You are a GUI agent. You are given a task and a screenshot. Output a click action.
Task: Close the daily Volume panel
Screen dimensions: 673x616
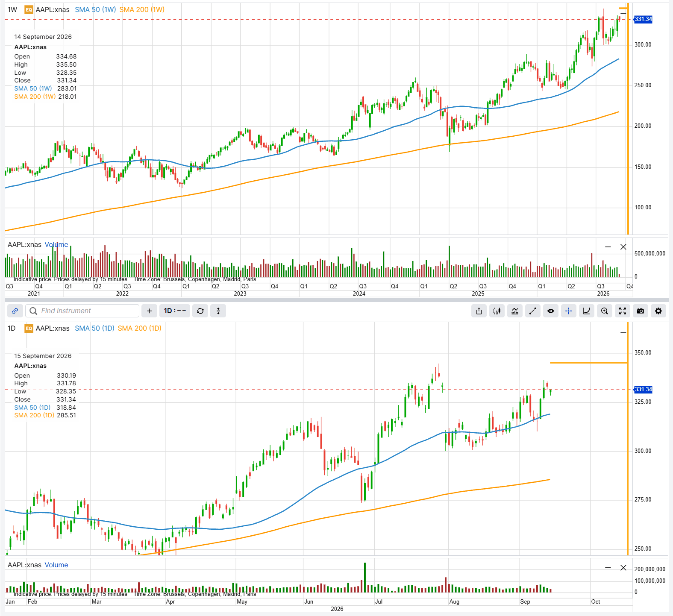click(623, 568)
